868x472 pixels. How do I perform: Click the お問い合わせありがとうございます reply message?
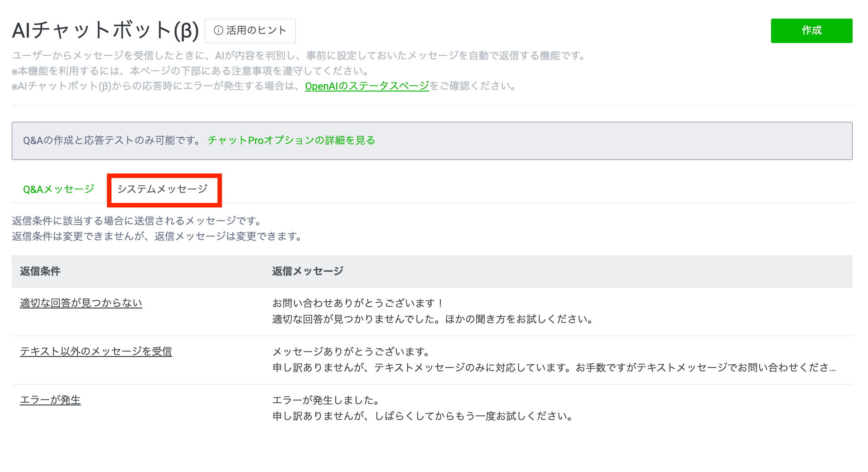click(x=358, y=303)
